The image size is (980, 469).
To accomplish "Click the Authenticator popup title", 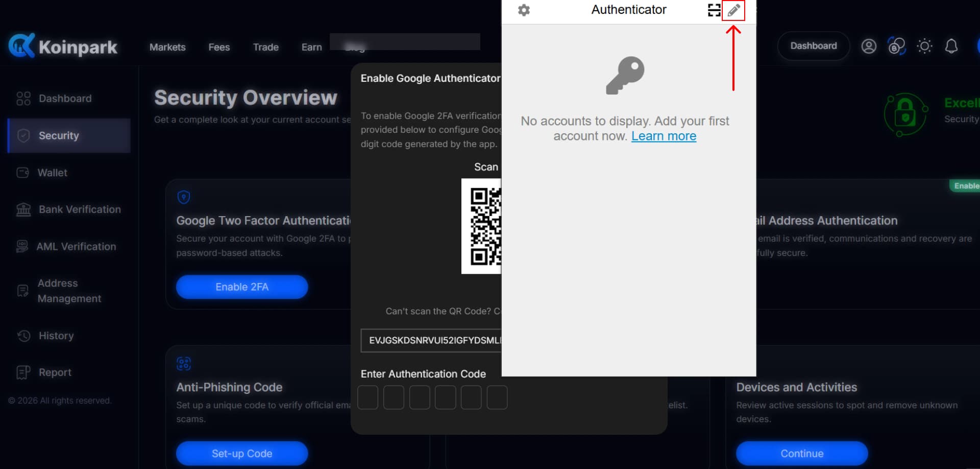I will (629, 10).
